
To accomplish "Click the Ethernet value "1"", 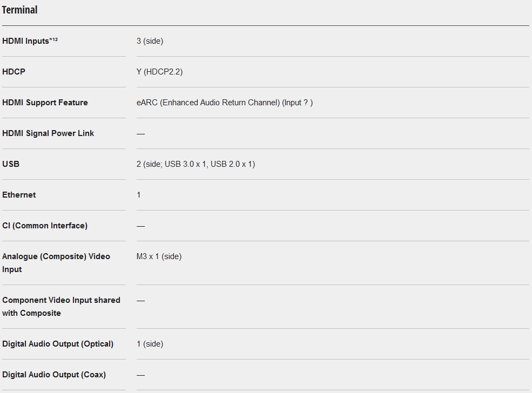I will tap(139, 195).
